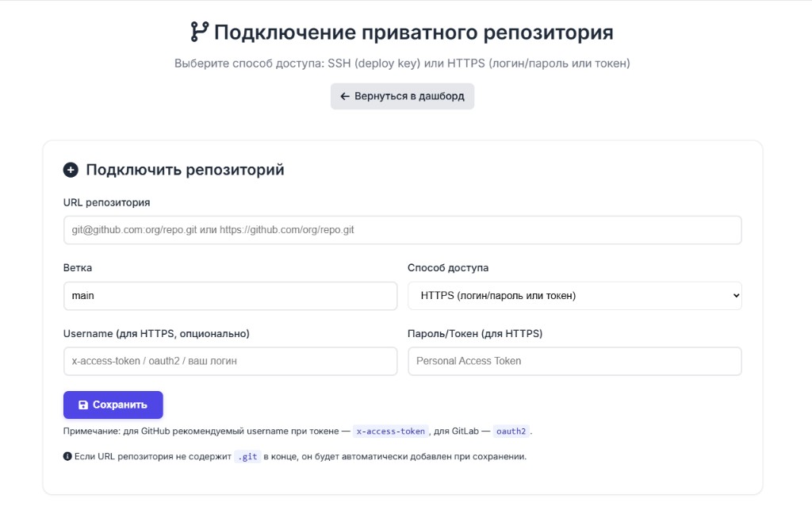Open the Способ доступа dropdown
This screenshot has height=514, width=812.
tap(575, 296)
